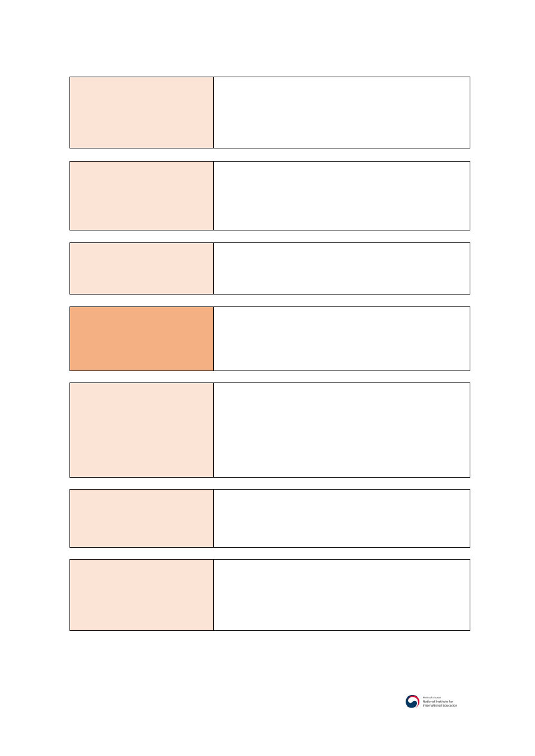Place cursor in the sixth white answer box
Viewport: 535px width, 756px height.
click(341, 518)
